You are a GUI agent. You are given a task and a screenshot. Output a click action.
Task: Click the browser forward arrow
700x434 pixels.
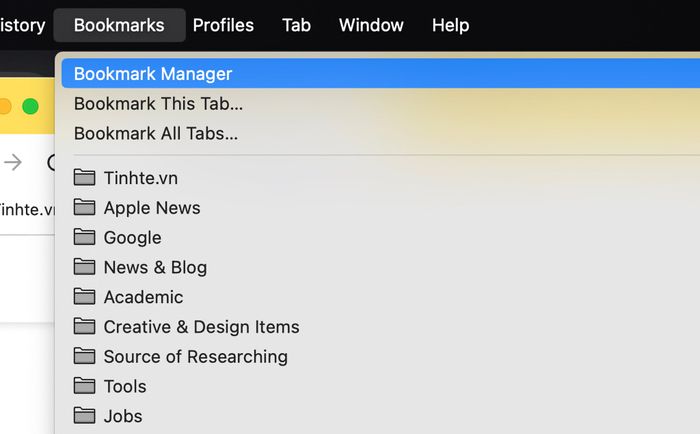pyautogui.click(x=13, y=162)
